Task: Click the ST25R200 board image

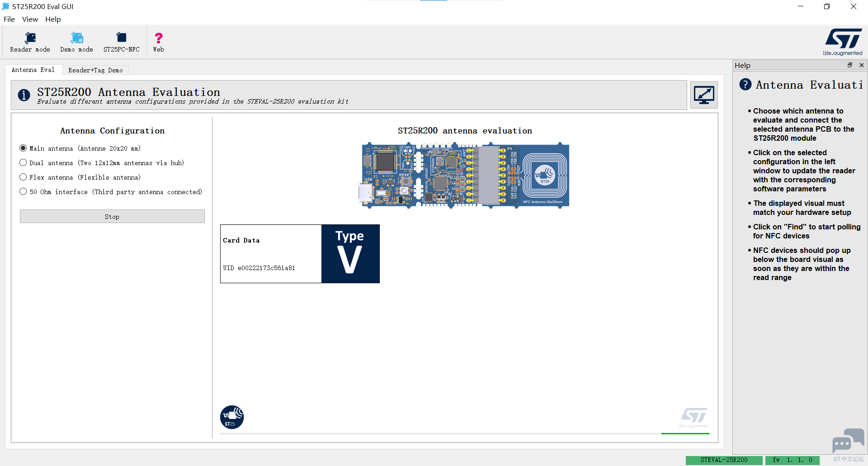Action: tap(464, 176)
